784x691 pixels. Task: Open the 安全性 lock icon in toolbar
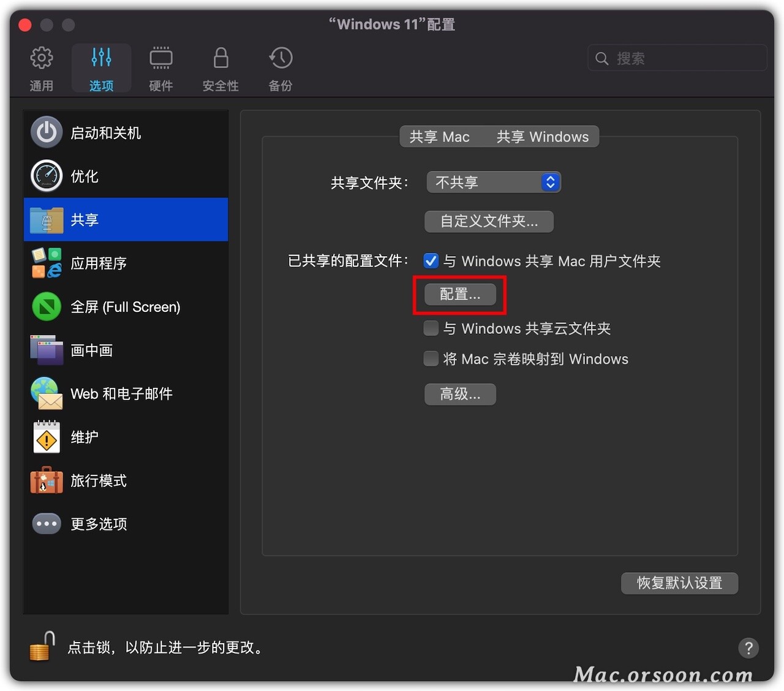click(x=221, y=58)
